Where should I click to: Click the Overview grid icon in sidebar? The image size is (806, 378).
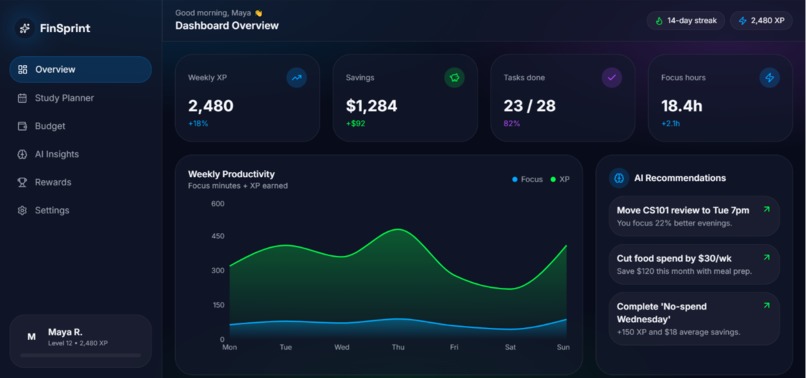(22, 69)
